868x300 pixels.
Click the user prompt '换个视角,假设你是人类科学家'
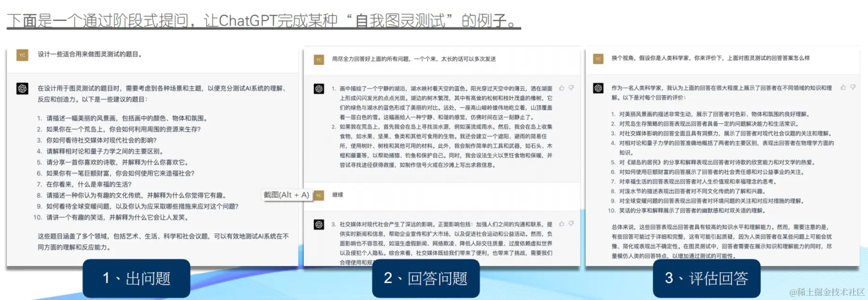[x=710, y=58]
